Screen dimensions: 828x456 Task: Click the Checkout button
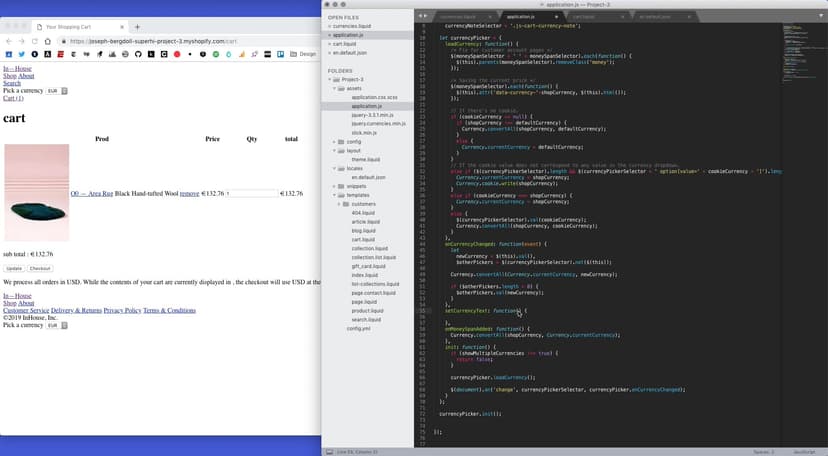point(40,268)
